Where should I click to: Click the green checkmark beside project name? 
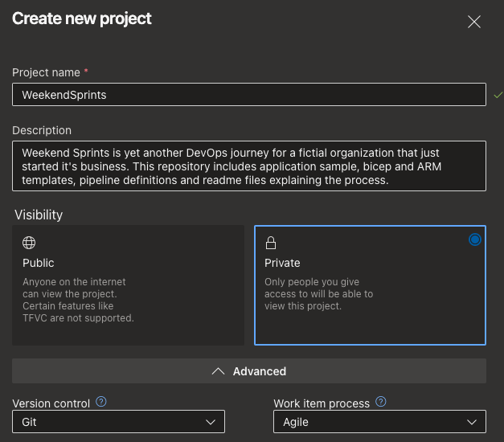pyautogui.click(x=498, y=95)
